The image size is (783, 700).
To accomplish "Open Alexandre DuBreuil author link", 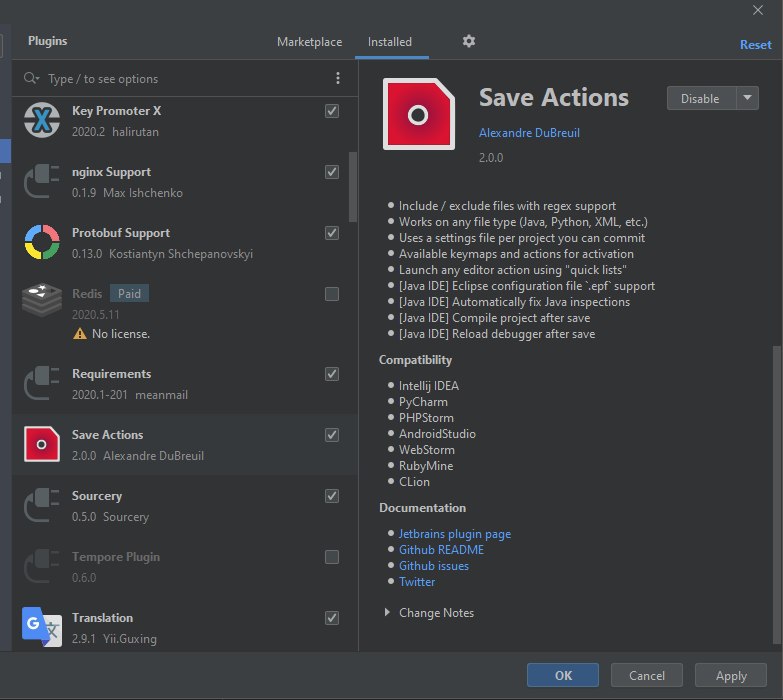I will (529, 133).
